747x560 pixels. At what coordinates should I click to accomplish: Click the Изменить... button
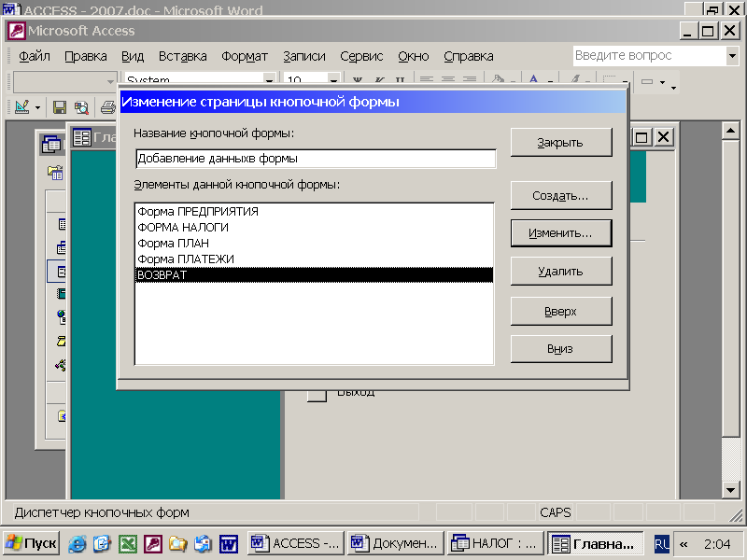(561, 233)
